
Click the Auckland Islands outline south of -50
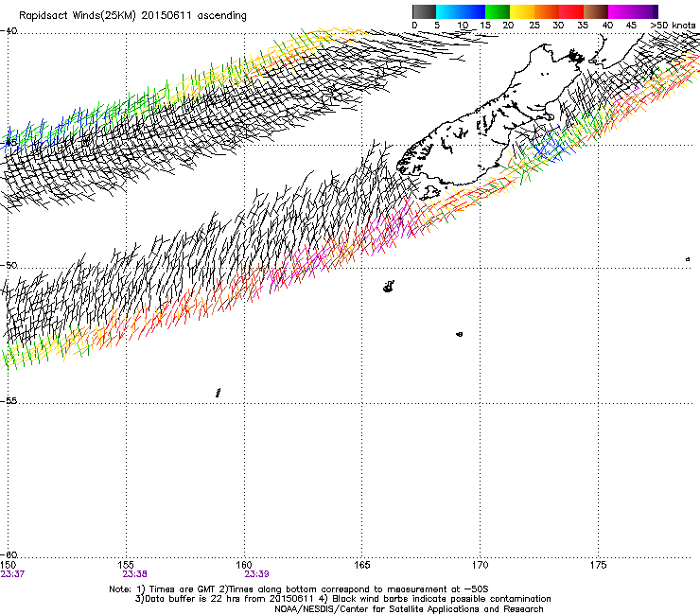pos(389,287)
